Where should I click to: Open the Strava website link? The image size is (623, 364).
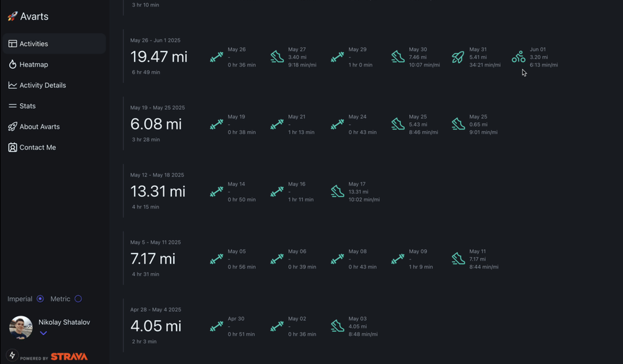[x=69, y=356]
